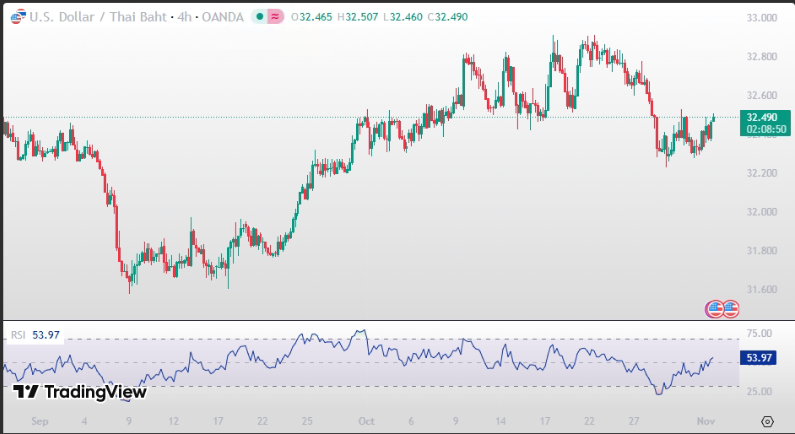Open chart settings hexagon icon
Viewport: 795px width, 434px height.
(767, 421)
